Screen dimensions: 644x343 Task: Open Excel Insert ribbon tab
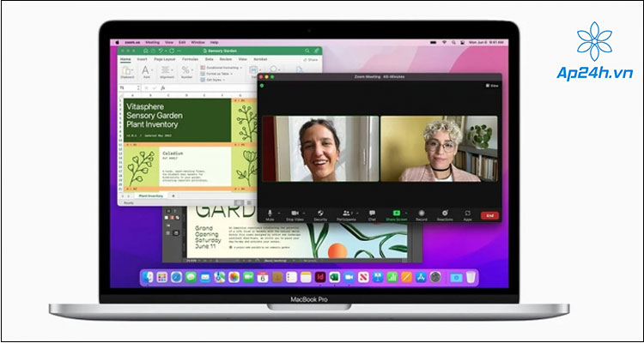(x=142, y=59)
